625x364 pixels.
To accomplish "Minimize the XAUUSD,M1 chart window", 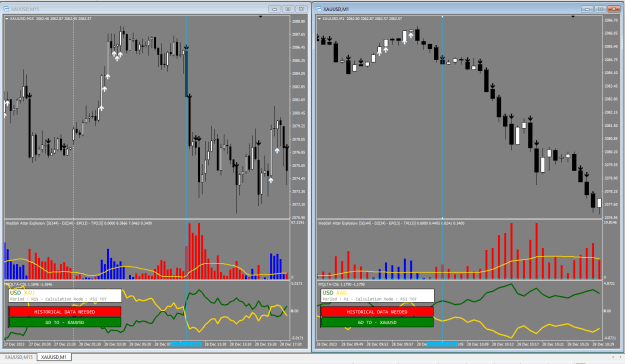I will [x=587, y=9].
